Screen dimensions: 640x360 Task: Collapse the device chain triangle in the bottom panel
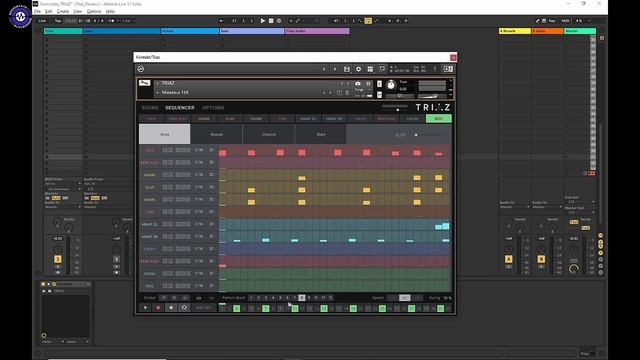(48, 284)
